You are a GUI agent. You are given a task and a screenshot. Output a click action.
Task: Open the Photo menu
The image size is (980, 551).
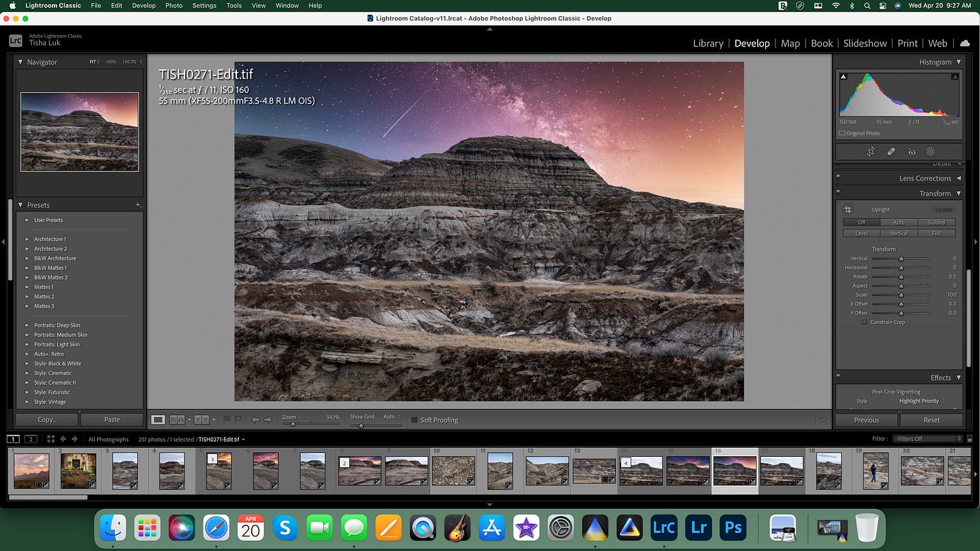(174, 5)
